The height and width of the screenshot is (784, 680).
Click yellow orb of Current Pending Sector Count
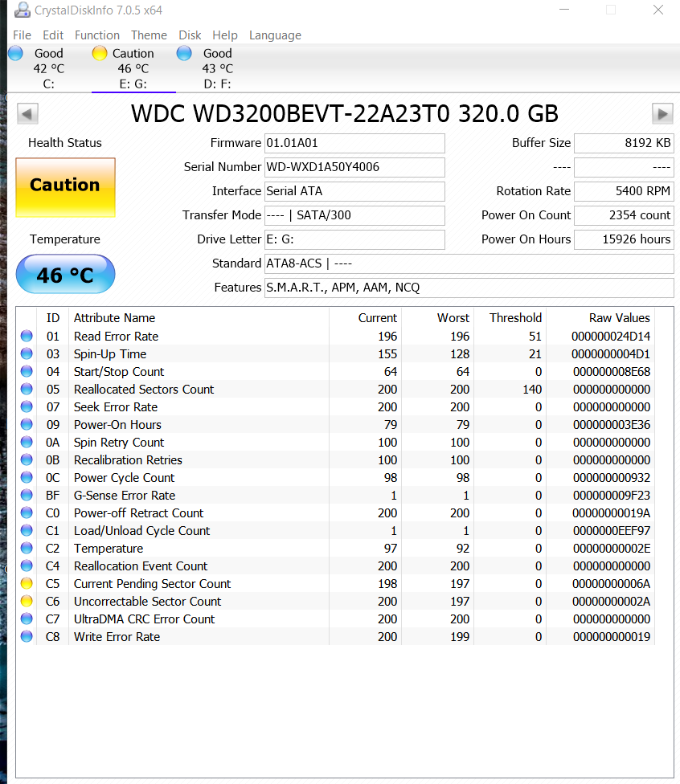pos(27,583)
